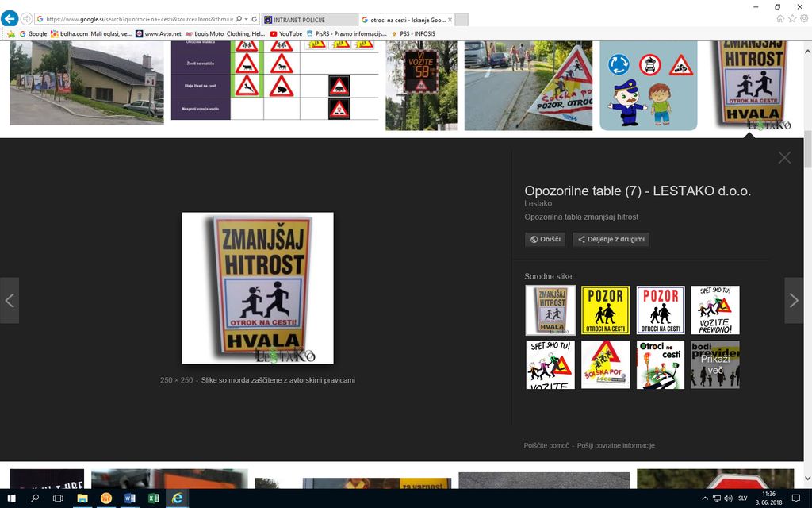Switch to the INTRANET POLICIJE tab
Screen dimensions: 812x508
pos(308,19)
